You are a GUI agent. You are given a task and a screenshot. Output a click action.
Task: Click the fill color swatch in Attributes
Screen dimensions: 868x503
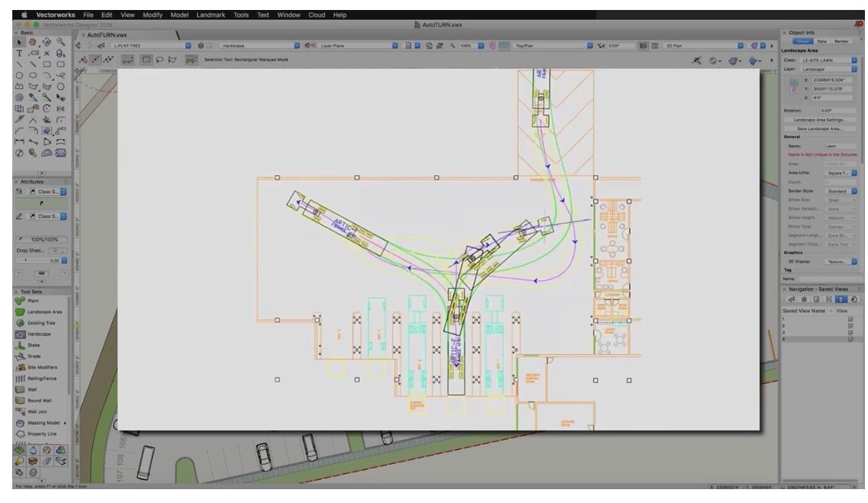coord(41,203)
